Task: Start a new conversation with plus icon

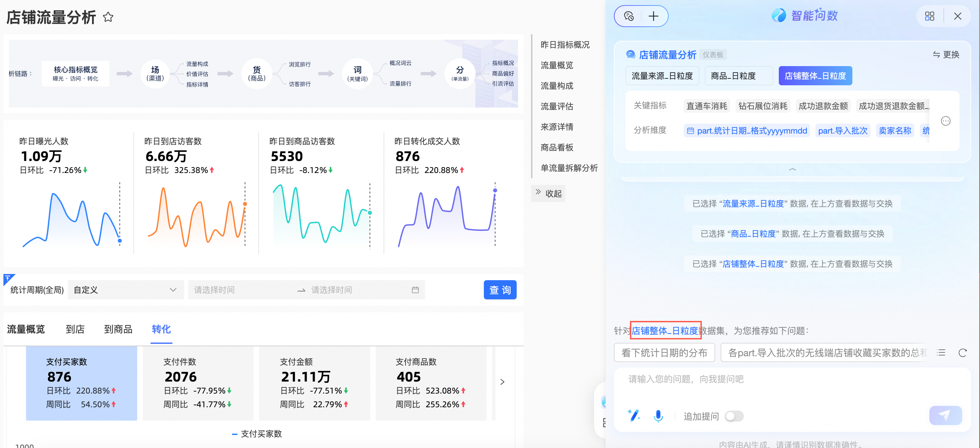Action: coord(654,16)
